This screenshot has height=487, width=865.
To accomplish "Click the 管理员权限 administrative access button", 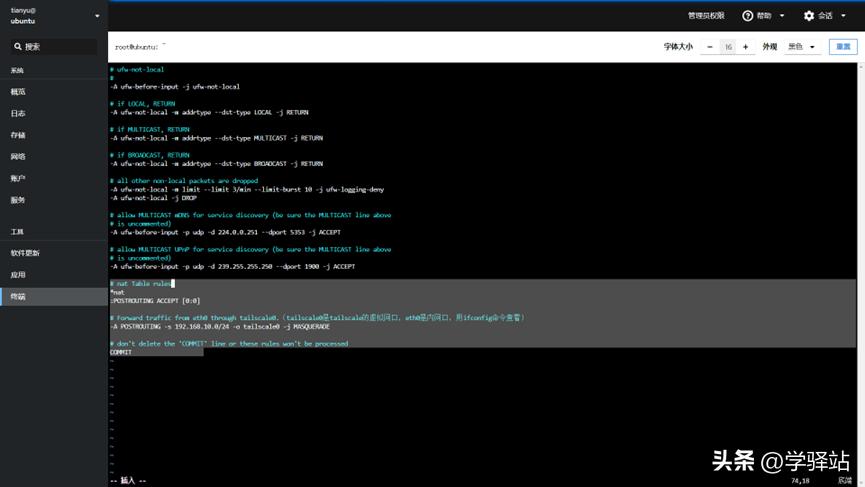I will [705, 16].
